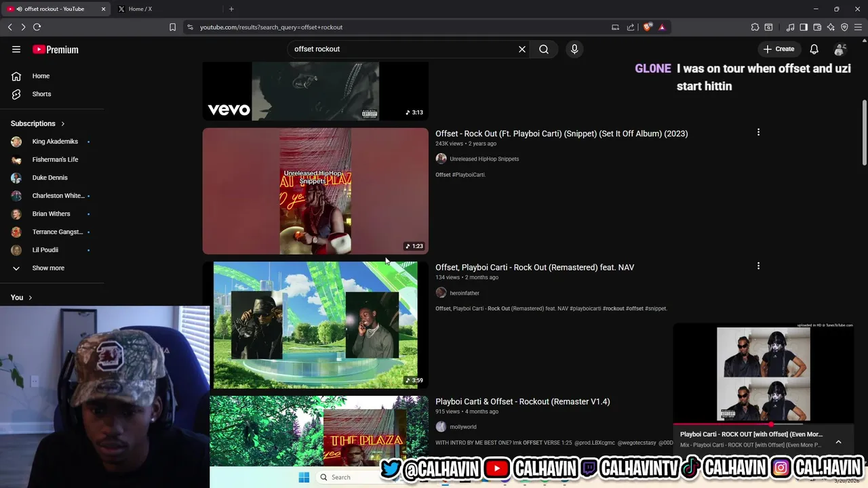868x488 pixels.
Task: Open the account avatar menu
Action: click(840, 49)
